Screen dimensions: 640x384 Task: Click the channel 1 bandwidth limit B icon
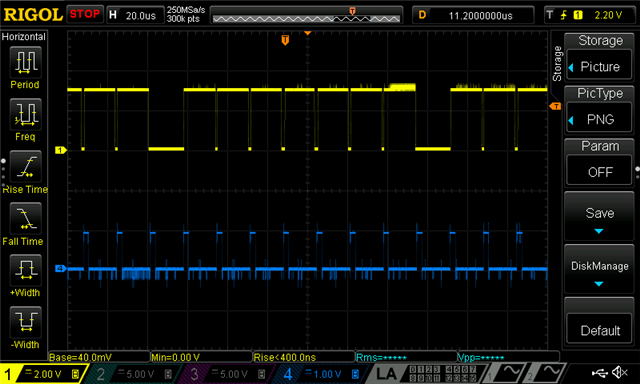tap(75, 374)
